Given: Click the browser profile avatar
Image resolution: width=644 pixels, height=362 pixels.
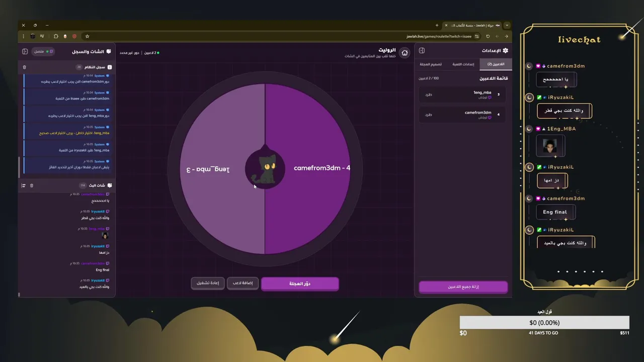Looking at the screenshot, I should tap(33, 36).
